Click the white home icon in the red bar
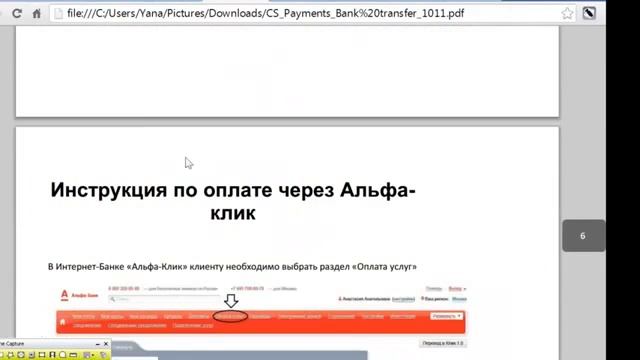The image size is (640, 360). tap(62, 322)
